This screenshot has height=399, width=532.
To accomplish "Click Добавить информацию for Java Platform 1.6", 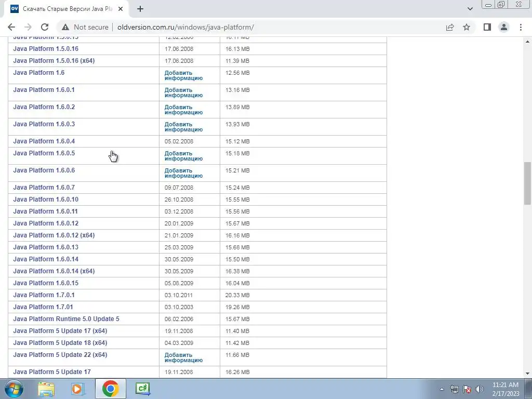I will [183, 75].
